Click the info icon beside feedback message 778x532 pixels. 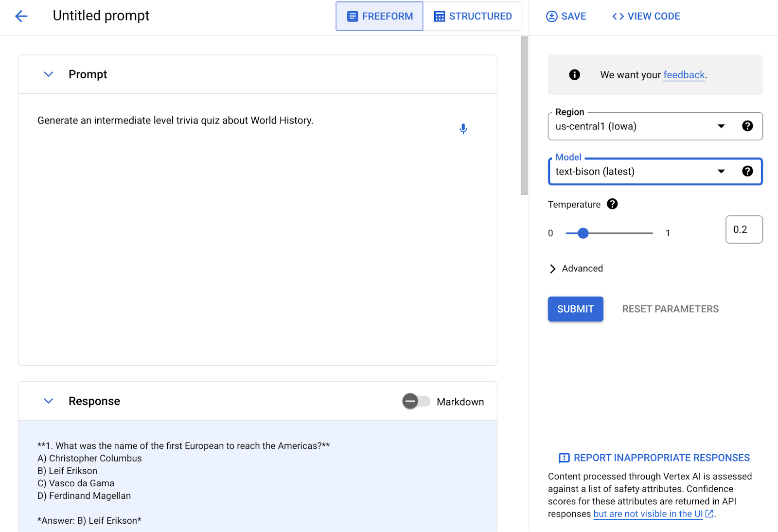pos(574,75)
